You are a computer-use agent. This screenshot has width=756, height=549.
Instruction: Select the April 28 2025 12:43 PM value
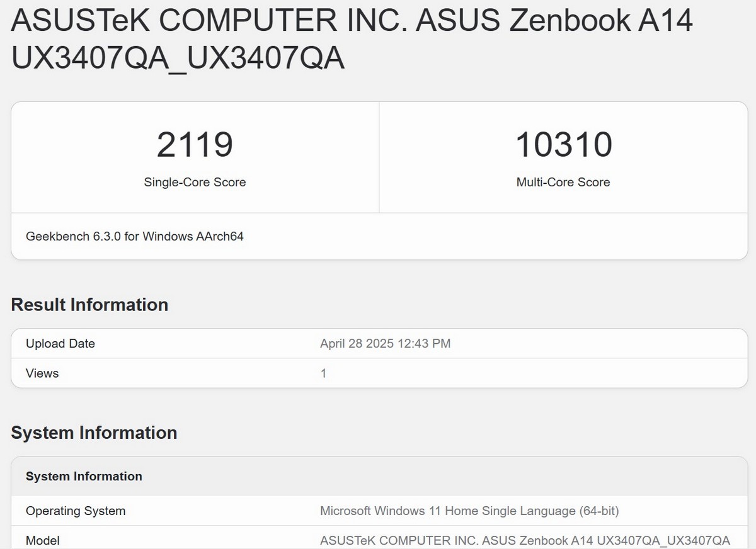tap(386, 344)
